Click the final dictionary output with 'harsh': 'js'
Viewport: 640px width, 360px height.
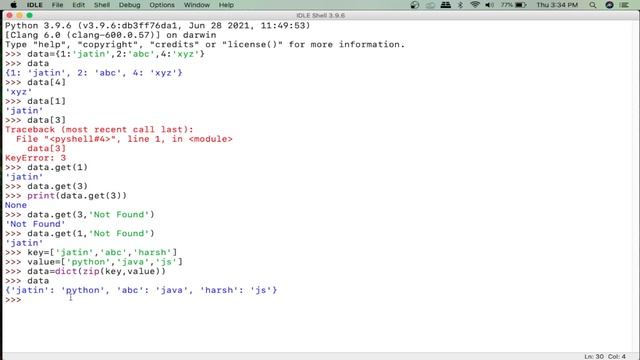tap(141, 290)
